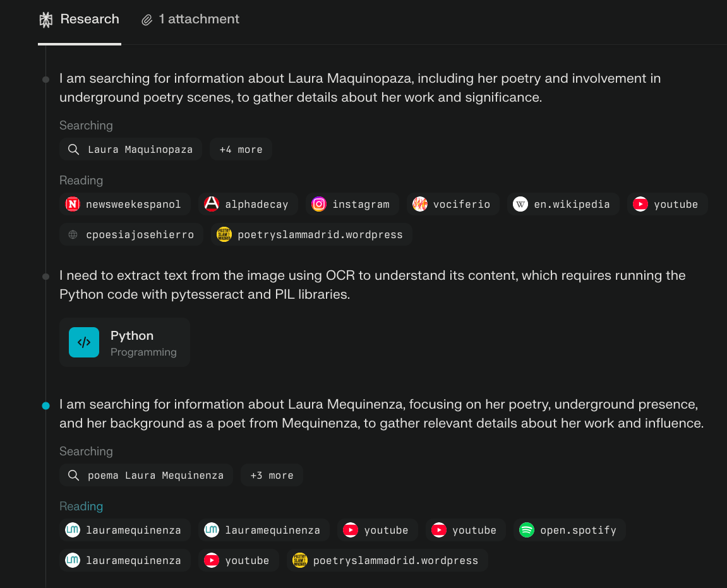Click the Instagram source icon
The height and width of the screenshot is (588, 727).
tap(319, 204)
